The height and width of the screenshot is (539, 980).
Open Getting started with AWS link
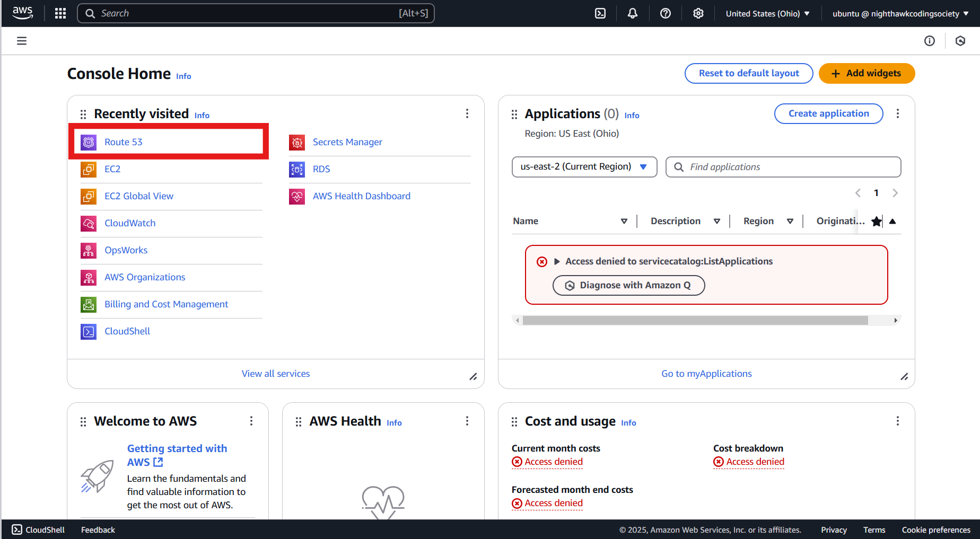click(177, 455)
